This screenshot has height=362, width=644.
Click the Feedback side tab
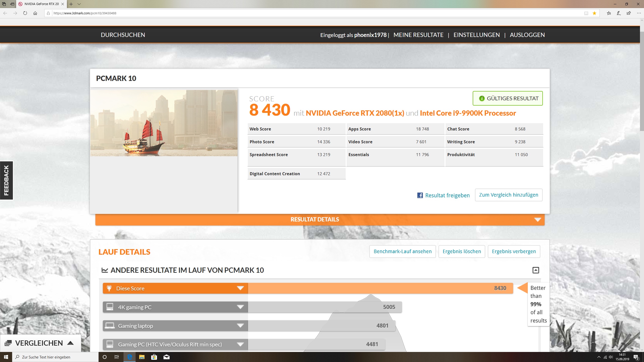pos(6,180)
